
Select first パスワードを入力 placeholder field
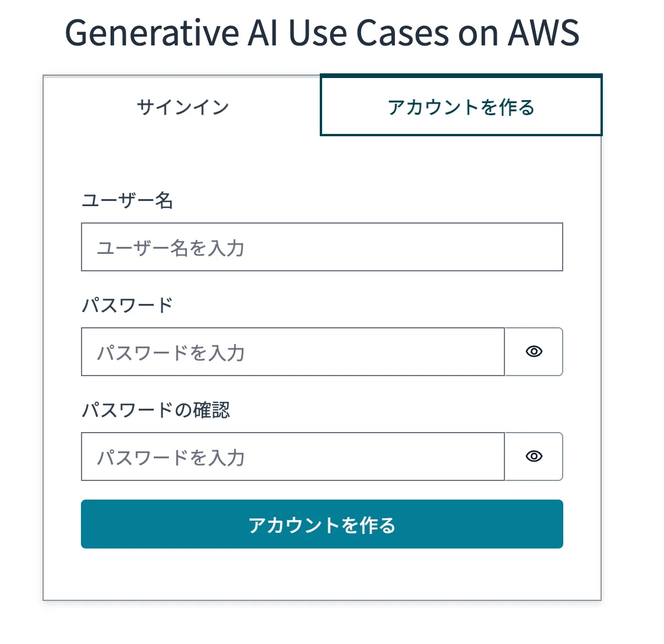coord(293,352)
